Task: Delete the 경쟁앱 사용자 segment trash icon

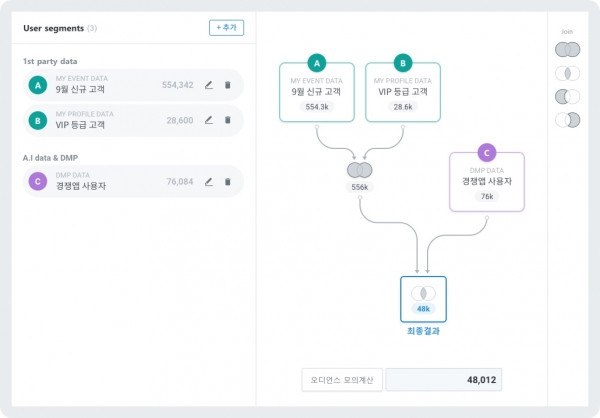Action: [228, 182]
